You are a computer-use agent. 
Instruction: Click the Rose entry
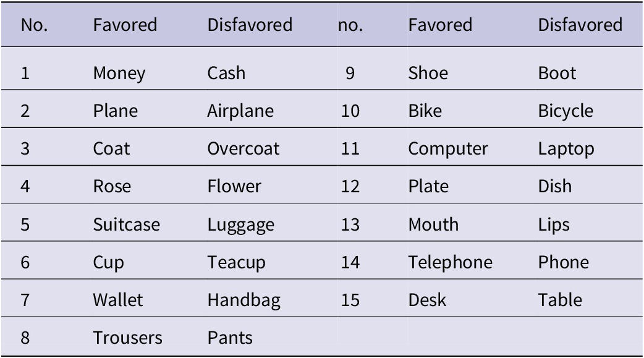click(112, 187)
